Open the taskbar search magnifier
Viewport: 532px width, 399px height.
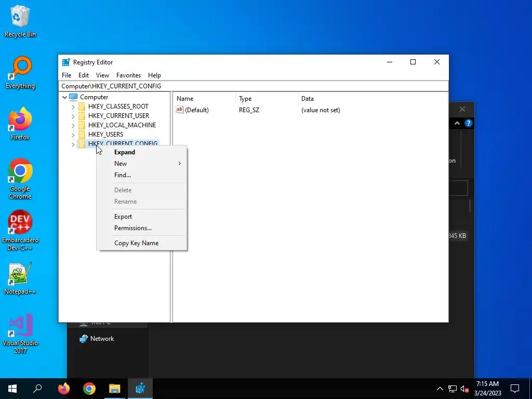[x=37, y=389]
